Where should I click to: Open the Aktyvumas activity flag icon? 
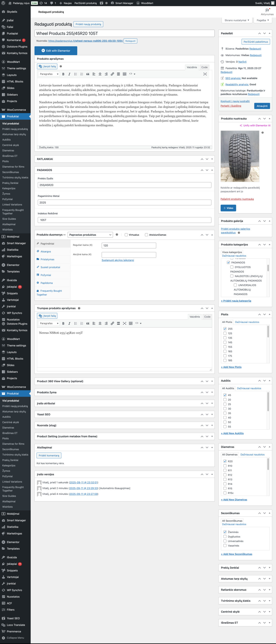click(x=267, y=11)
